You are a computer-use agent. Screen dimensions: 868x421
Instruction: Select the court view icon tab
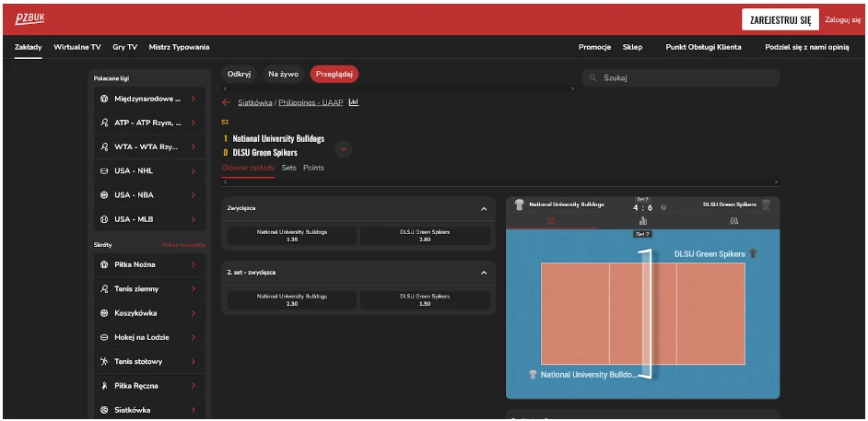pyautogui.click(x=551, y=221)
